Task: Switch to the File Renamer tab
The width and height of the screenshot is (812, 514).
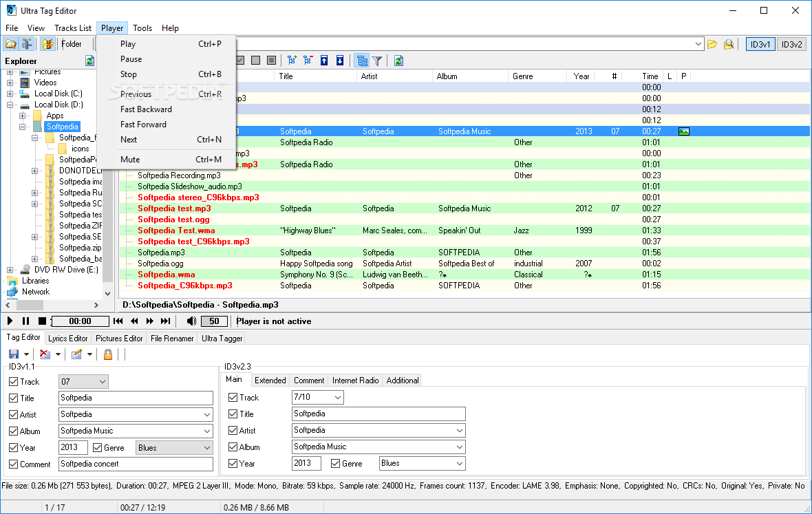Action: click(172, 339)
